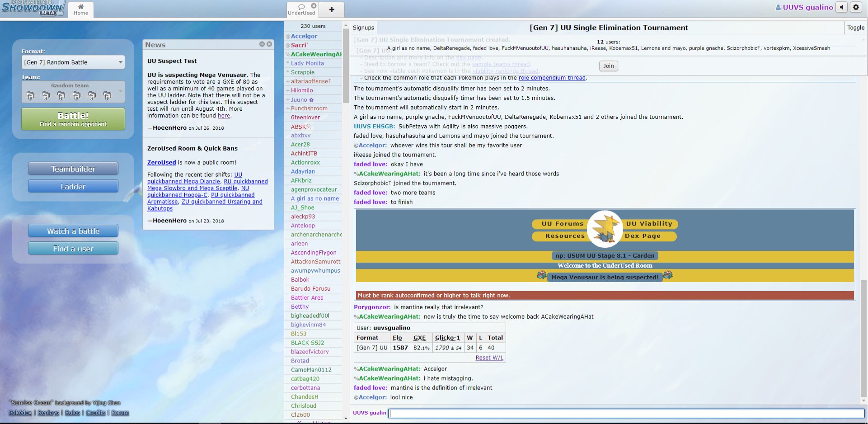
Task: Open the ZeroUsed room link
Action: tap(161, 162)
